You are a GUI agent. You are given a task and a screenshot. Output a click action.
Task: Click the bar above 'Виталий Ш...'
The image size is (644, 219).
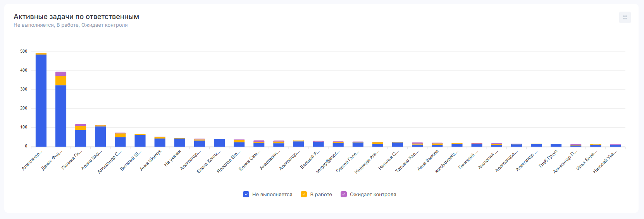pos(140,141)
